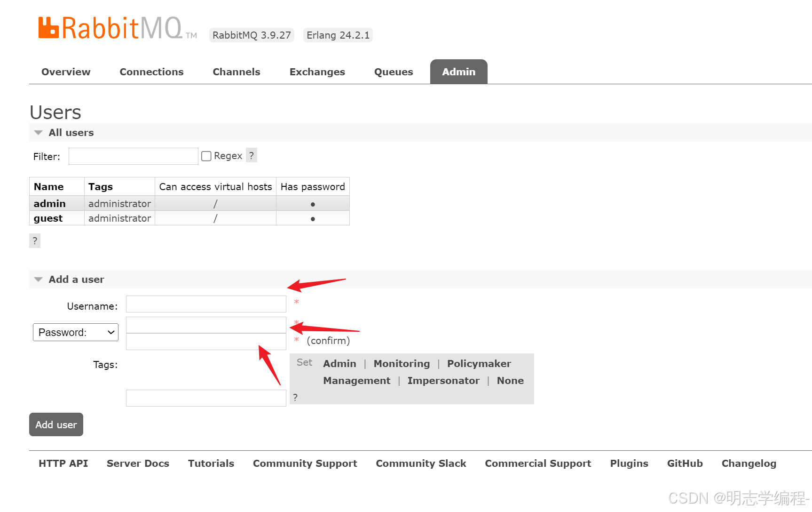The image size is (812, 512).
Task: Set the Admin tag
Action: (x=339, y=364)
